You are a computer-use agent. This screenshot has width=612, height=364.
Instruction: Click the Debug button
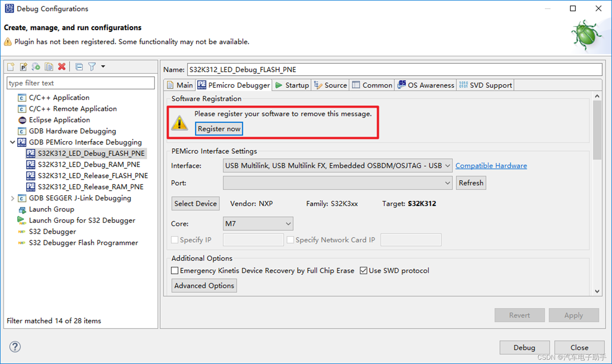point(524,347)
